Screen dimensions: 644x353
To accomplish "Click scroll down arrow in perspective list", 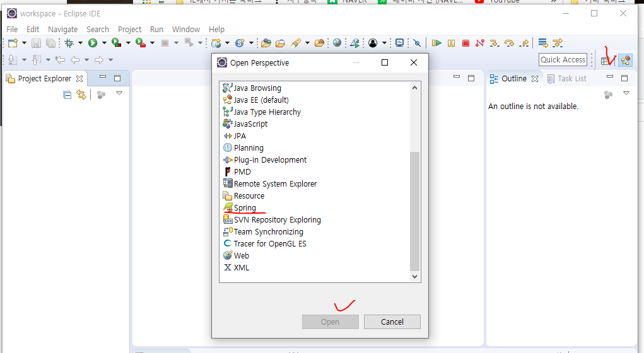I will [415, 277].
